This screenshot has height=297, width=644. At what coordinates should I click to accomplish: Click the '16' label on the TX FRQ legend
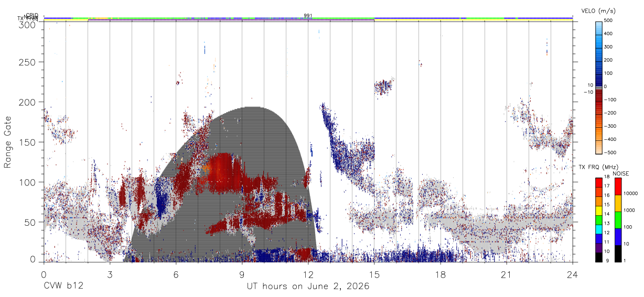click(x=607, y=195)
